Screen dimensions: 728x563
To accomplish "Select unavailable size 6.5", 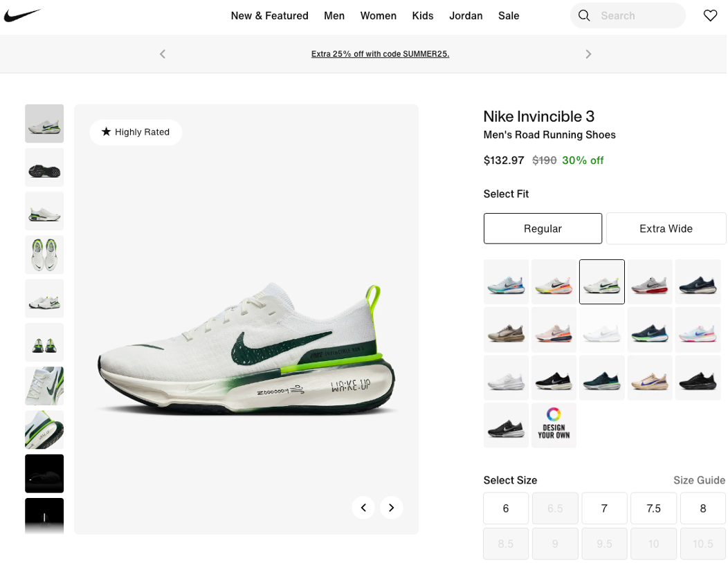I will click(555, 508).
